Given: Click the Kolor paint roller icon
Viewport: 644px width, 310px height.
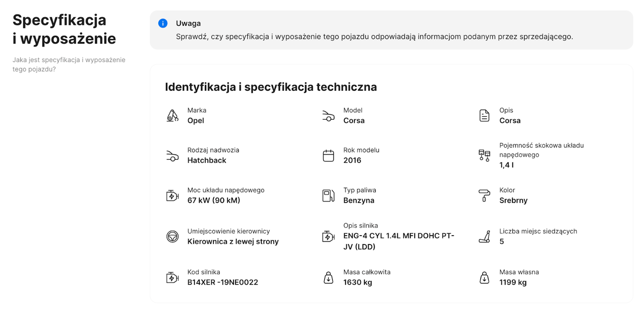Looking at the screenshot, I should point(484,195).
